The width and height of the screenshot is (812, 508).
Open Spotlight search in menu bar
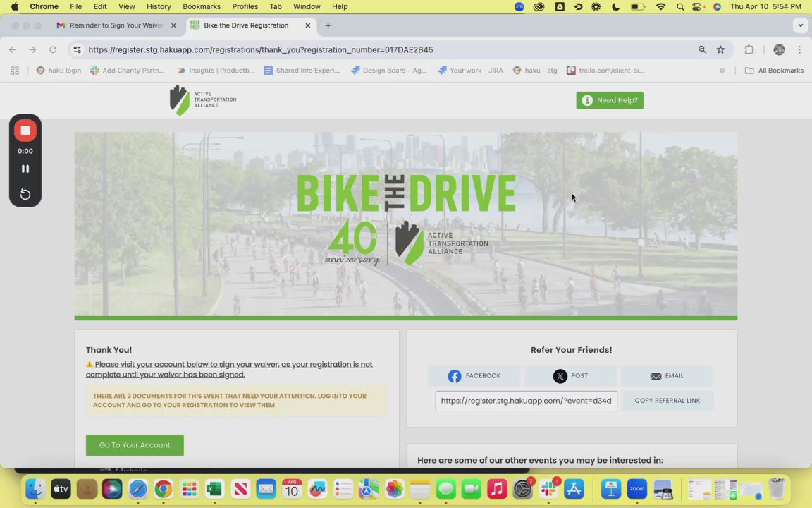tap(680, 7)
